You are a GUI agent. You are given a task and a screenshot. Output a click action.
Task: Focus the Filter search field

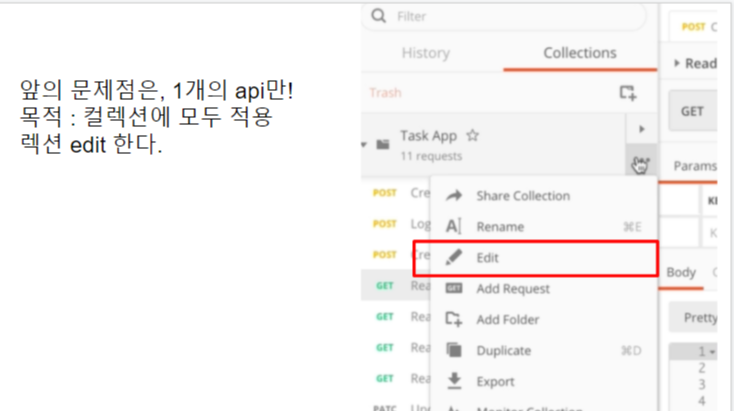[x=504, y=16]
